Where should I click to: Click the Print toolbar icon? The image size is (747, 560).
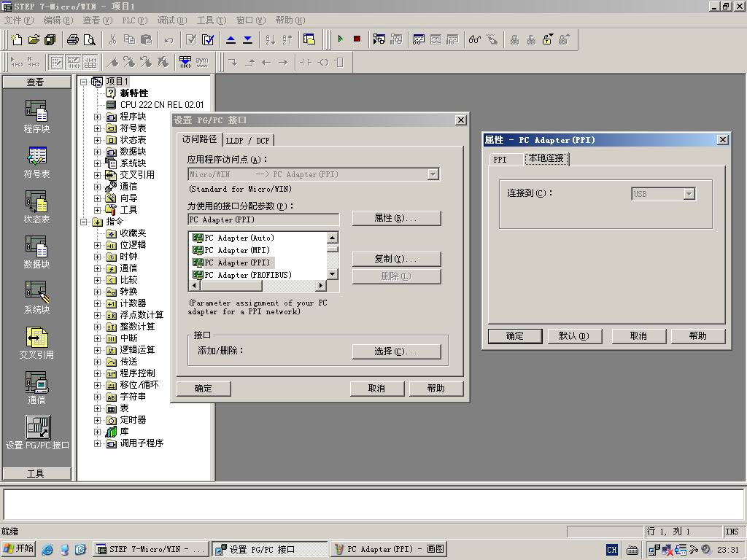73,39
